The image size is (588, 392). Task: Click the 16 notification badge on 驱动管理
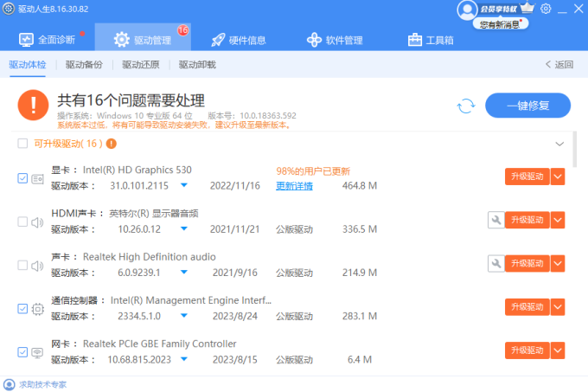pos(183,30)
